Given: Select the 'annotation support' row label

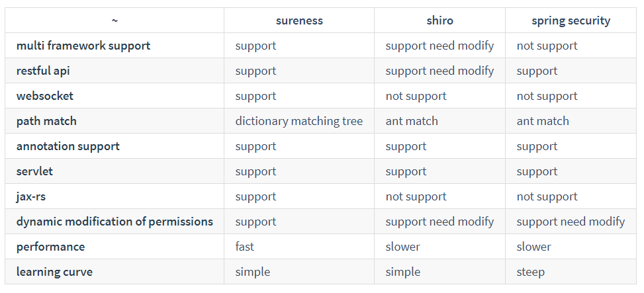Looking at the screenshot, I should pyautogui.click(x=68, y=146).
